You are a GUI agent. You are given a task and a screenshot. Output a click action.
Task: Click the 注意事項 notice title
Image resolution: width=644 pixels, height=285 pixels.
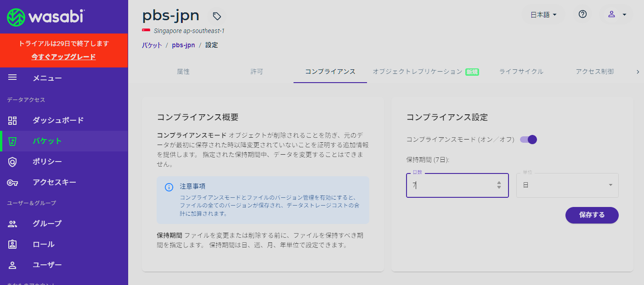pyautogui.click(x=192, y=186)
